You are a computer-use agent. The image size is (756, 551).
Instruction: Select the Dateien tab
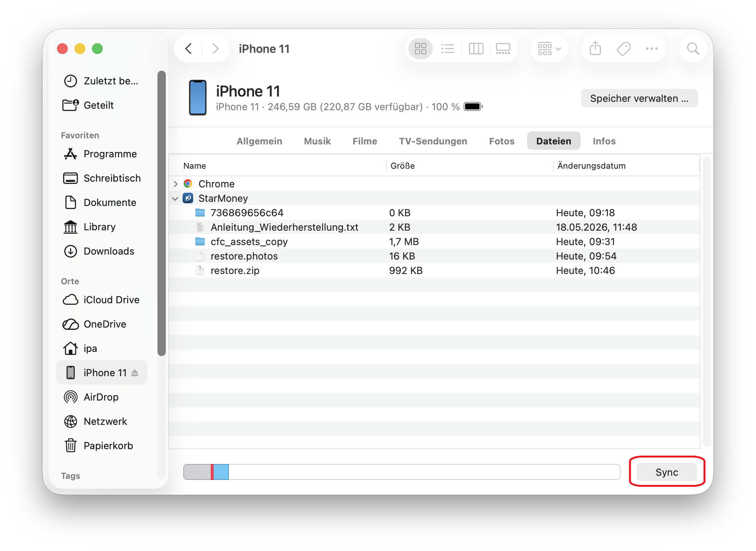click(x=554, y=141)
